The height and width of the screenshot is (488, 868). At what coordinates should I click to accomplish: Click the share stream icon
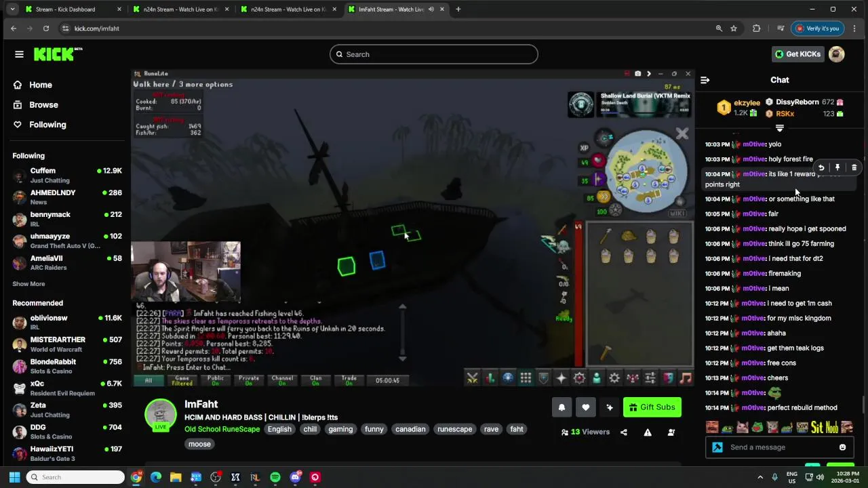(x=624, y=432)
